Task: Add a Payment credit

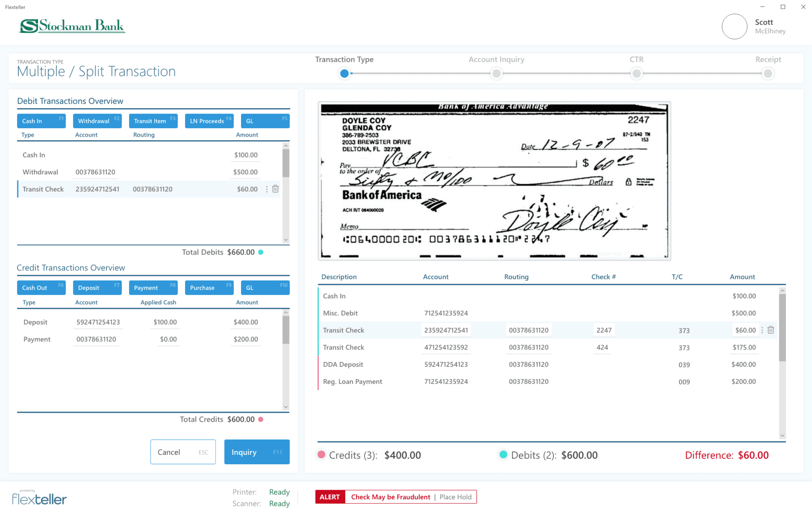Action: click(x=153, y=287)
